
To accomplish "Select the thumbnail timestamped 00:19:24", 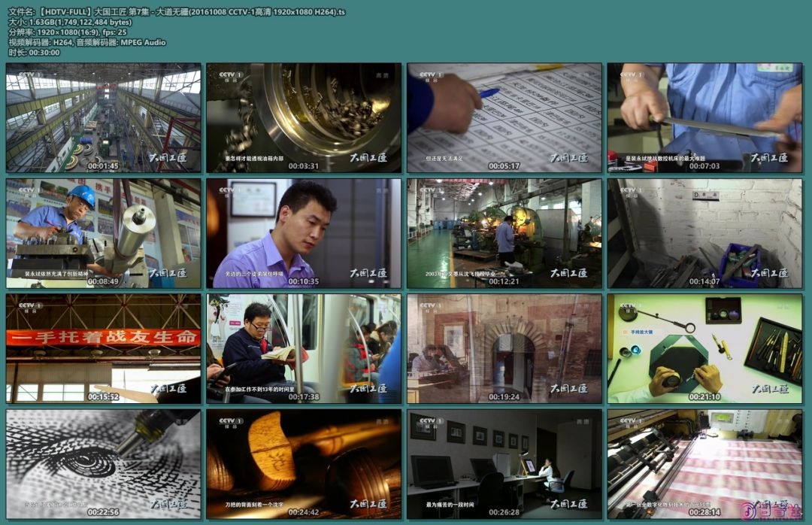I will tap(504, 349).
